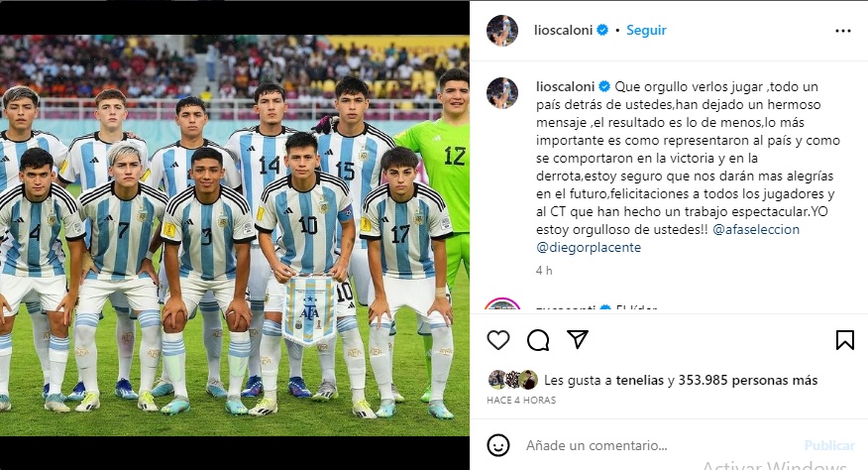Image resolution: width=868 pixels, height=470 pixels.
Task: Open lioscaloni username in post header
Action: click(x=563, y=30)
